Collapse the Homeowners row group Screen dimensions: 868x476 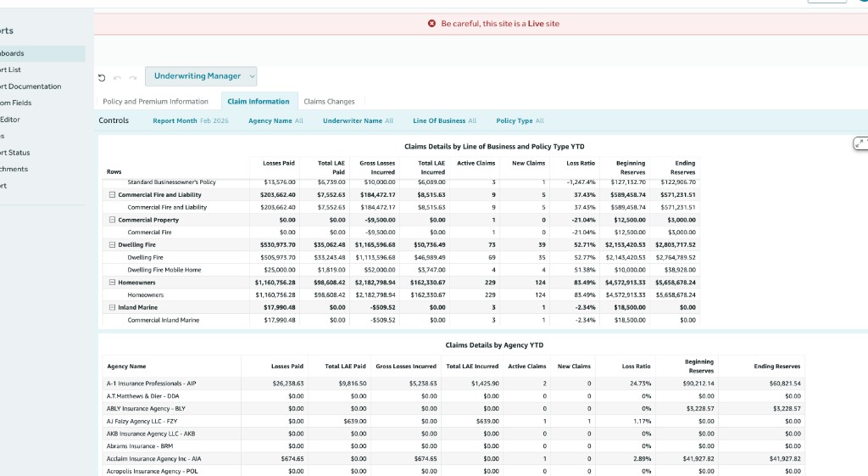112,282
